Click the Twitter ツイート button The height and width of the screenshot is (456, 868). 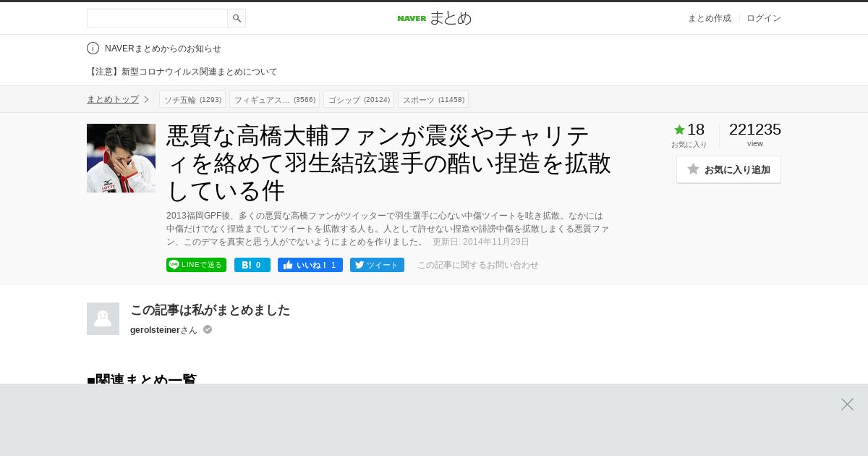click(377, 265)
